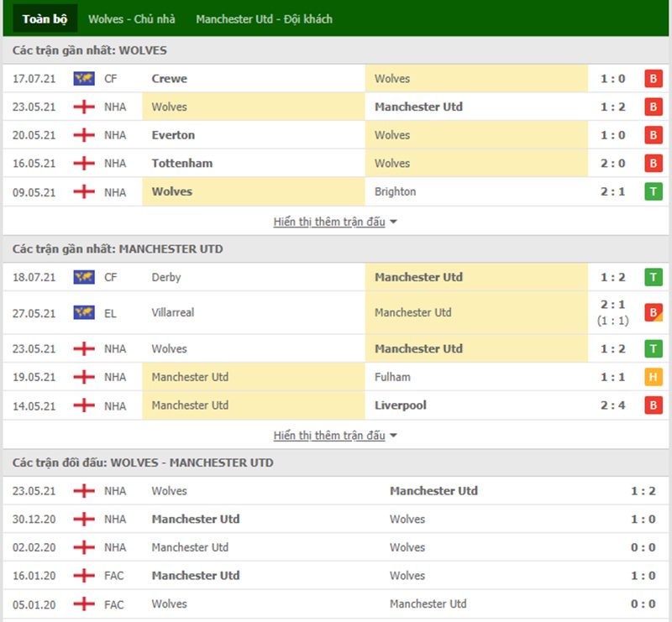Click score 2 : 1 on Brighton row
The width and height of the screenshot is (672, 622).
pyautogui.click(x=613, y=192)
